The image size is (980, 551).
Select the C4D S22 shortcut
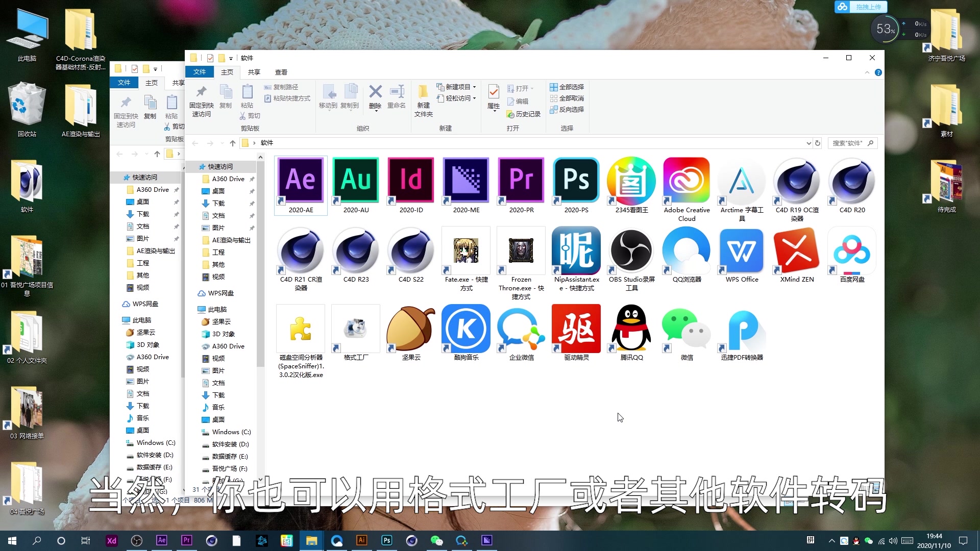pos(411,255)
